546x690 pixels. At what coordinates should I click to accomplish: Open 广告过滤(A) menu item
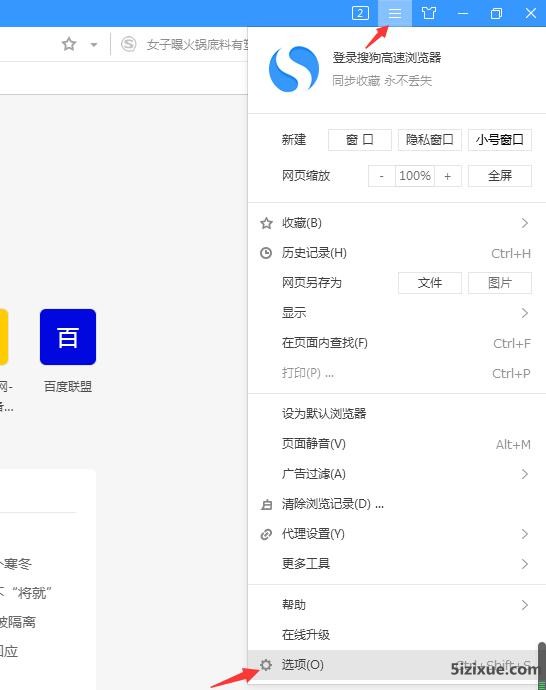[396, 474]
